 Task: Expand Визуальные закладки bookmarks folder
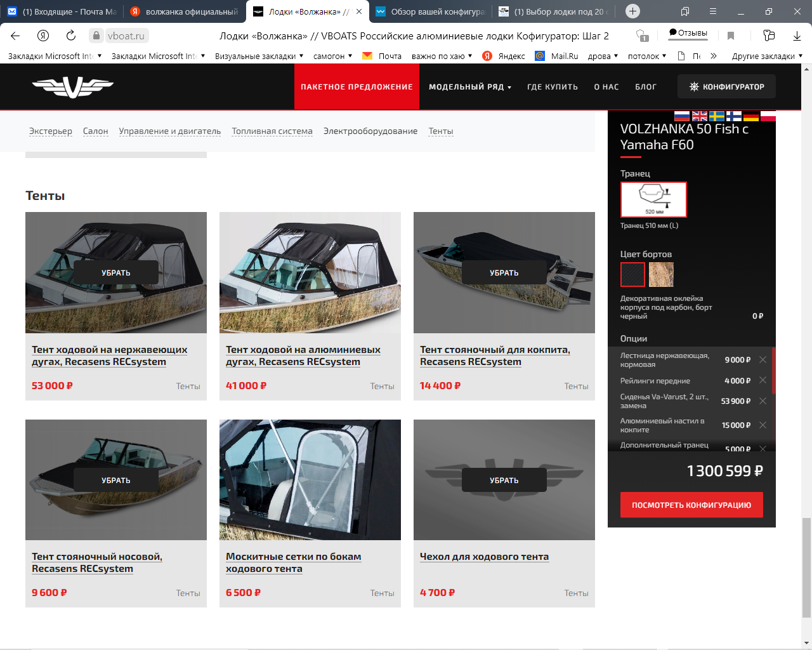(x=259, y=56)
